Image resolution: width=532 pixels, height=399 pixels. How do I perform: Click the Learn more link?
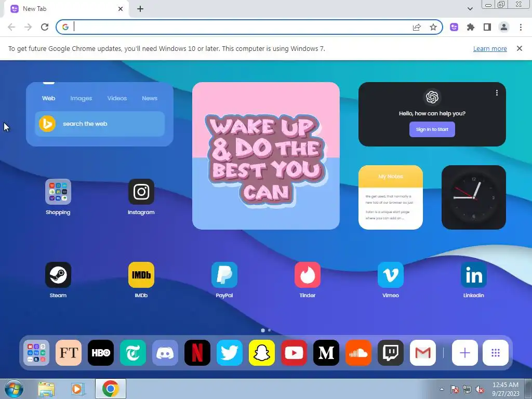[490, 48]
